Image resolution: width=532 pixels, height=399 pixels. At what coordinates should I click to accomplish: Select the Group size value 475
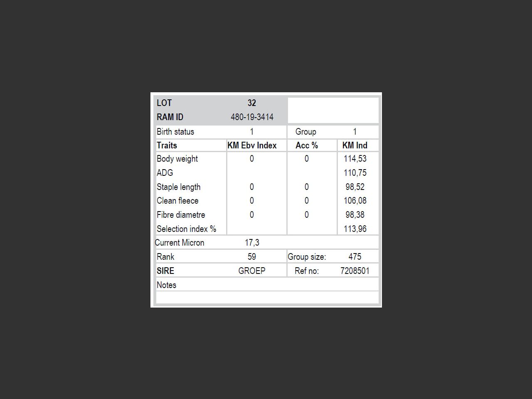[355, 257]
